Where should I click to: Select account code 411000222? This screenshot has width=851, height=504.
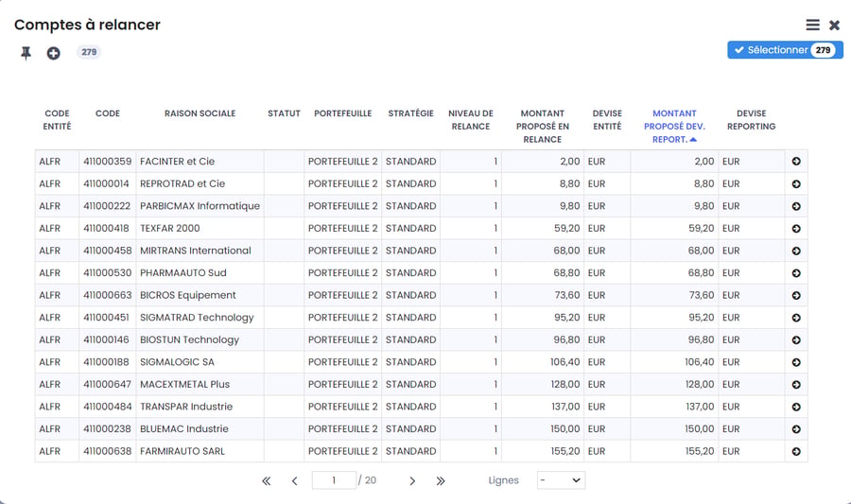[x=107, y=206]
